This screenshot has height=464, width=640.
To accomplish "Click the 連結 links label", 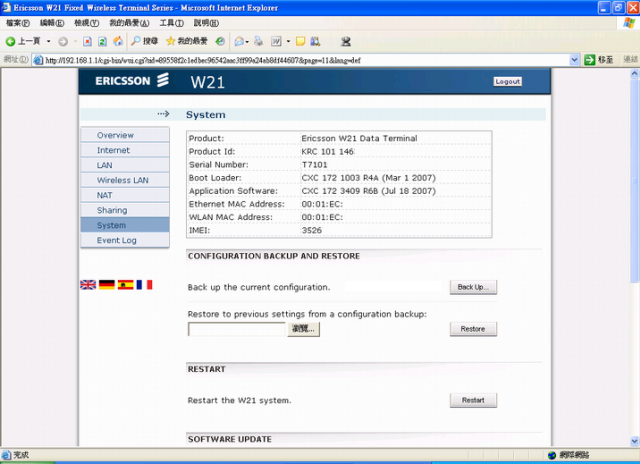I will click(x=631, y=60).
